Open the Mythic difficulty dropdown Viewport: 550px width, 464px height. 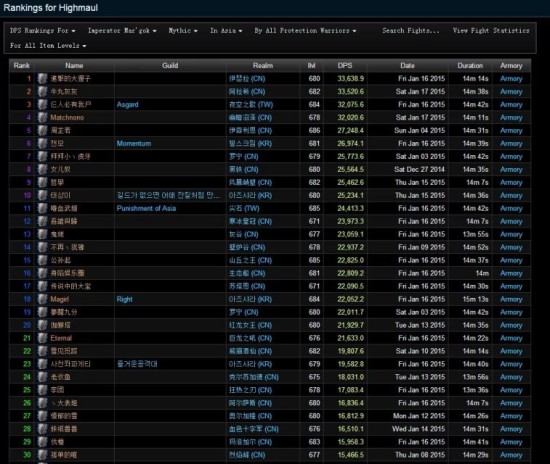click(183, 31)
